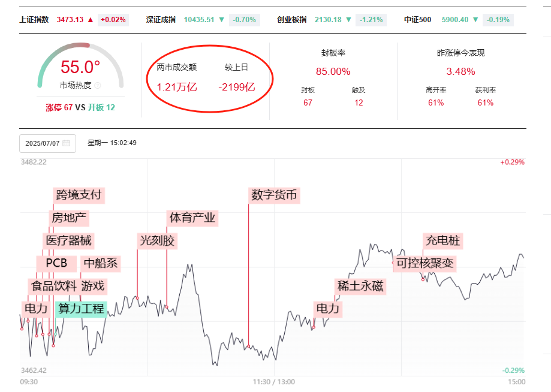Click the 涨停 67 count

click(x=59, y=107)
